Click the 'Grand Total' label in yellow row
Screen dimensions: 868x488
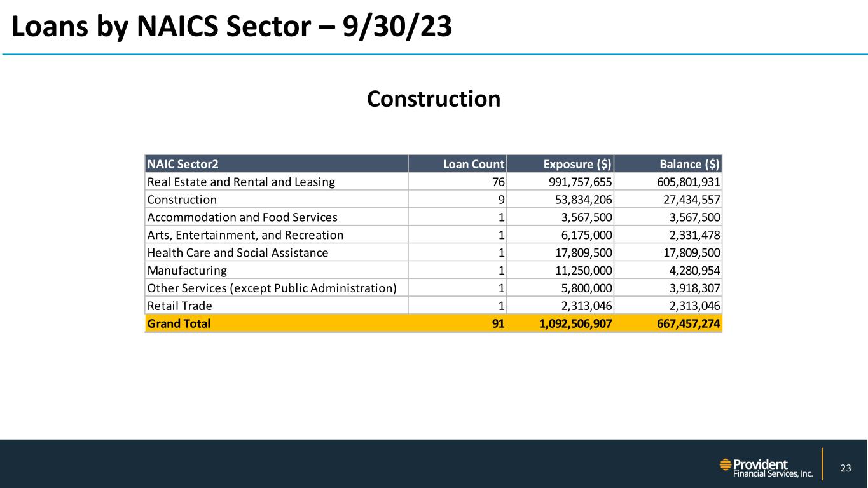(x=179, y=323)
